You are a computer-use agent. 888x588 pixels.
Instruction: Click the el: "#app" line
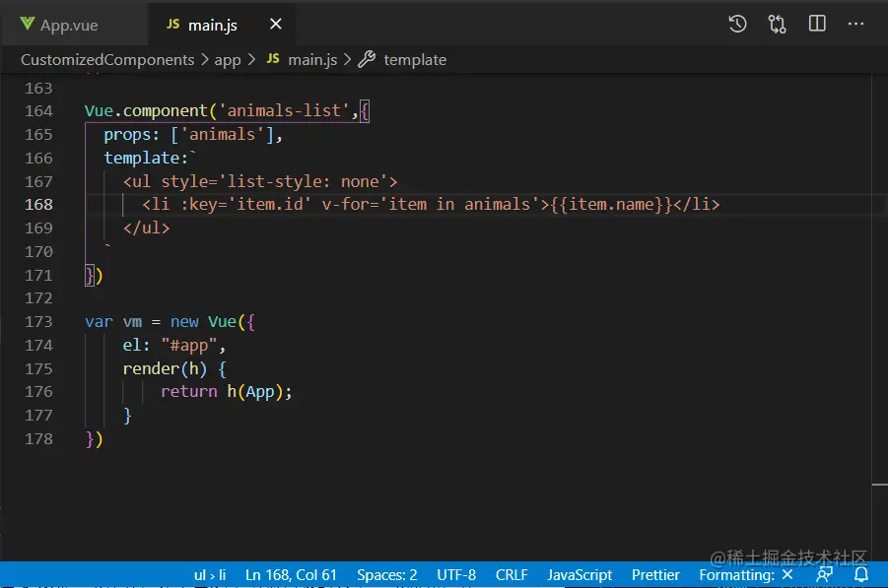pos(173,346)
